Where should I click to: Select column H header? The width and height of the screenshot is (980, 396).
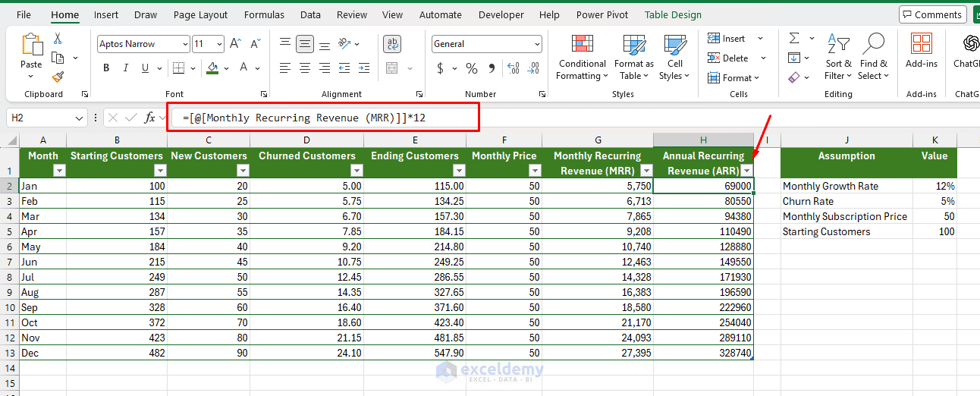[x=703, y=140]
